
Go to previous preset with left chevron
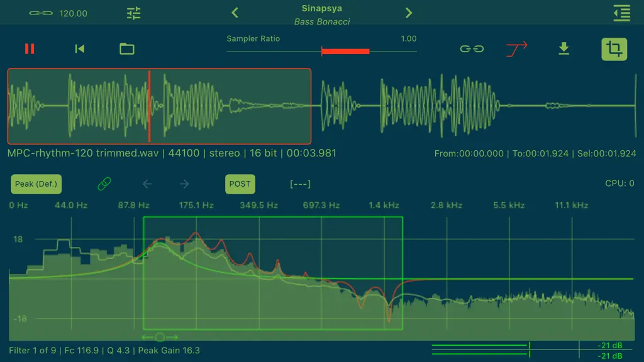click(x=235, y=13)
